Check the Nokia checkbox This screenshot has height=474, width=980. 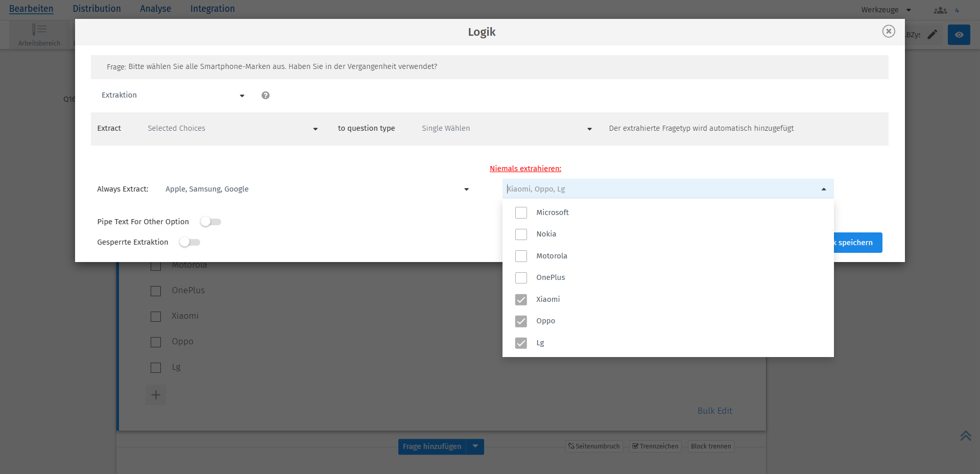(x=521, y=234)
